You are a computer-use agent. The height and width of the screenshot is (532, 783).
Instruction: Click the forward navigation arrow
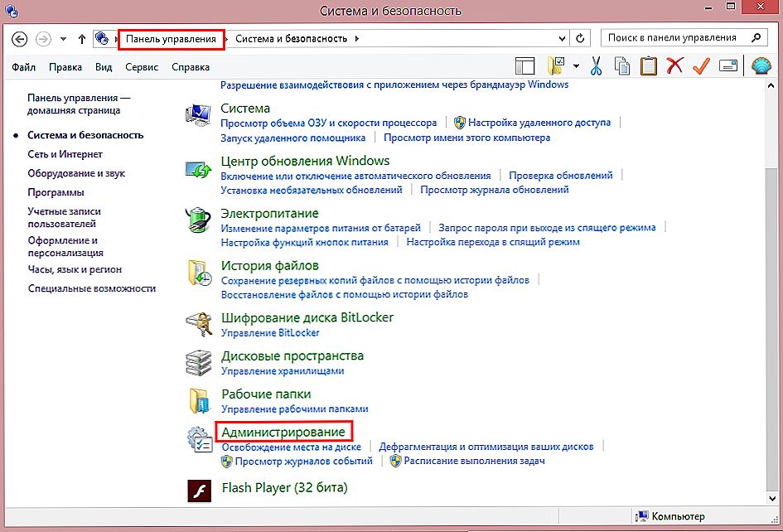pyautogui.click(x=43, y=39)
